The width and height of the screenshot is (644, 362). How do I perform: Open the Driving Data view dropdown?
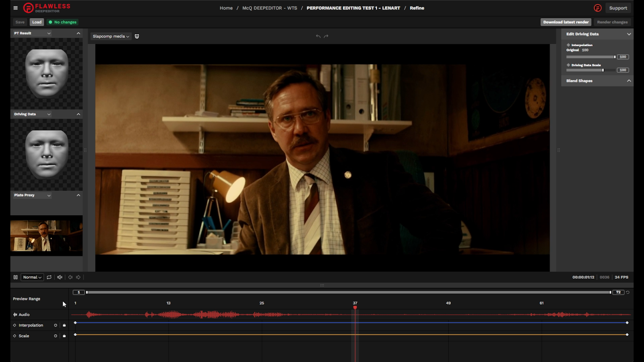click(x=33, y=114)
